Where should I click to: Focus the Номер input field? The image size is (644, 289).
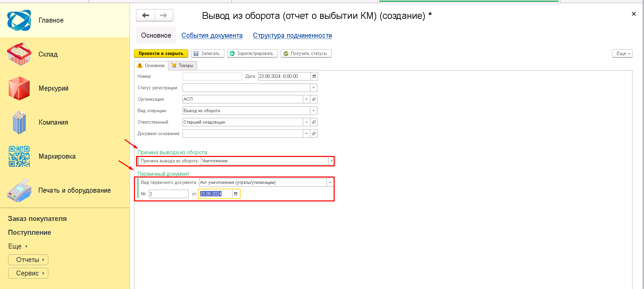coord(212,76)
